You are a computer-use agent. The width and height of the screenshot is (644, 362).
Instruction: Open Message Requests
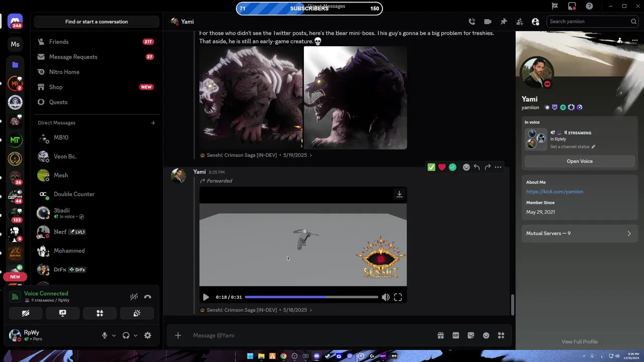(97, 57)
